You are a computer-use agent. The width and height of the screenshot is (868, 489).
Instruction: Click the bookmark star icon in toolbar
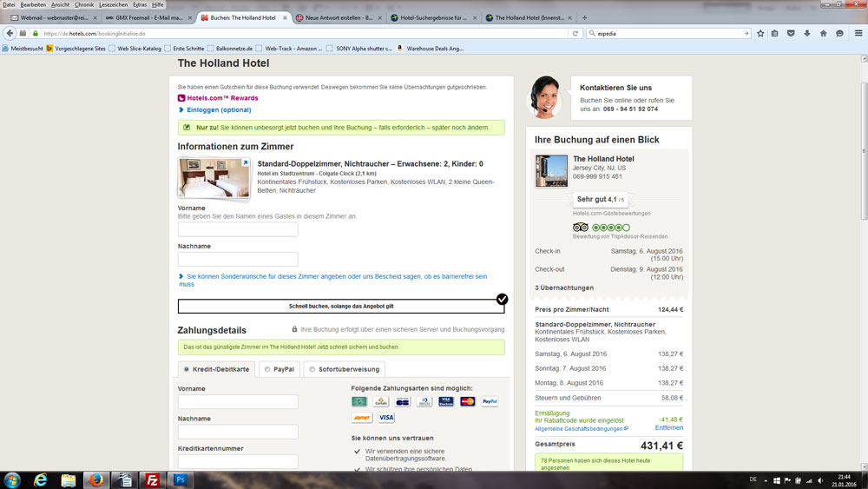click(x=760, y=33)
